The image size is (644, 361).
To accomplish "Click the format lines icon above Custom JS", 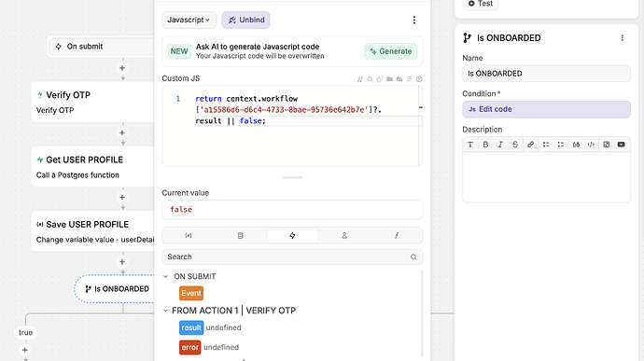I will pos(409,79).
